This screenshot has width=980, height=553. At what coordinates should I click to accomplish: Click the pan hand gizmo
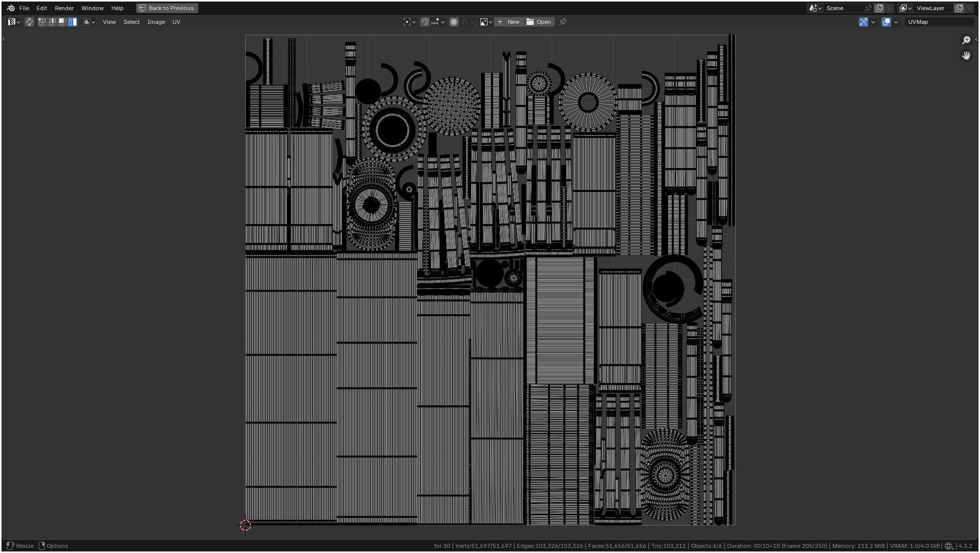[966, 56]
